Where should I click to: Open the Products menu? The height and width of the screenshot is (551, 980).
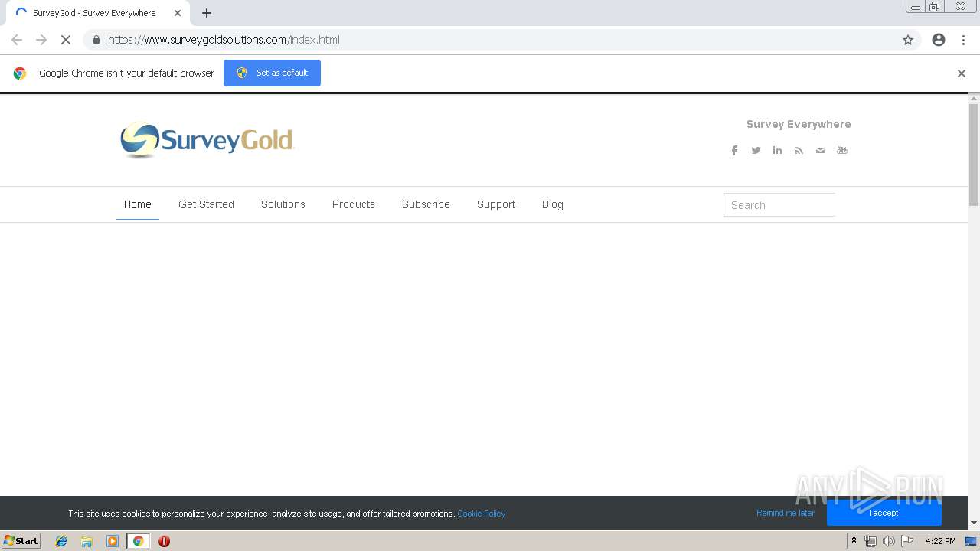[354, 204]
